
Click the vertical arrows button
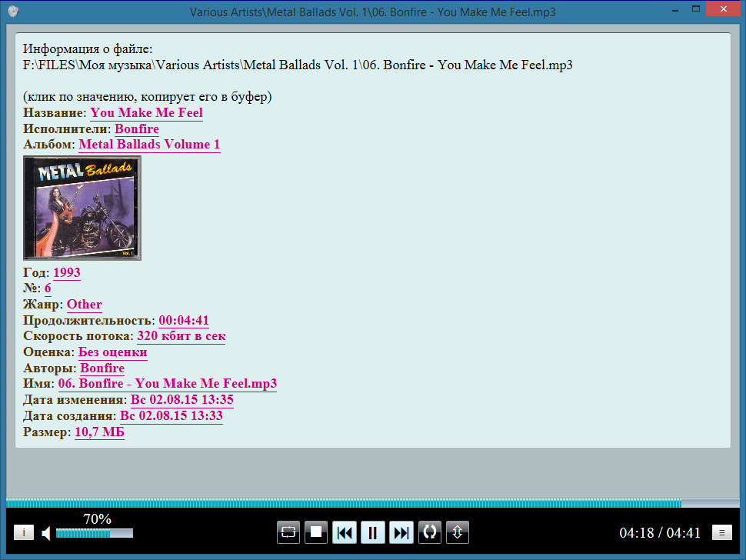pos(457,532)
